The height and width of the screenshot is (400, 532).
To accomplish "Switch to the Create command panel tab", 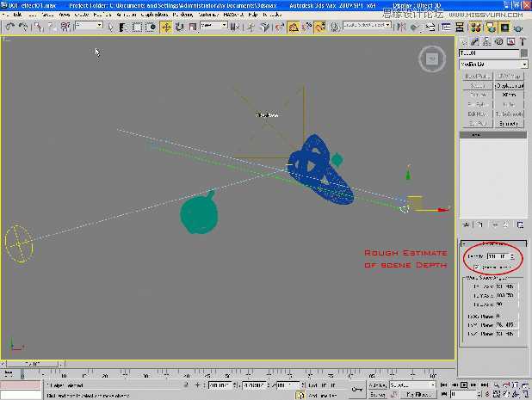I will (463, 41).
